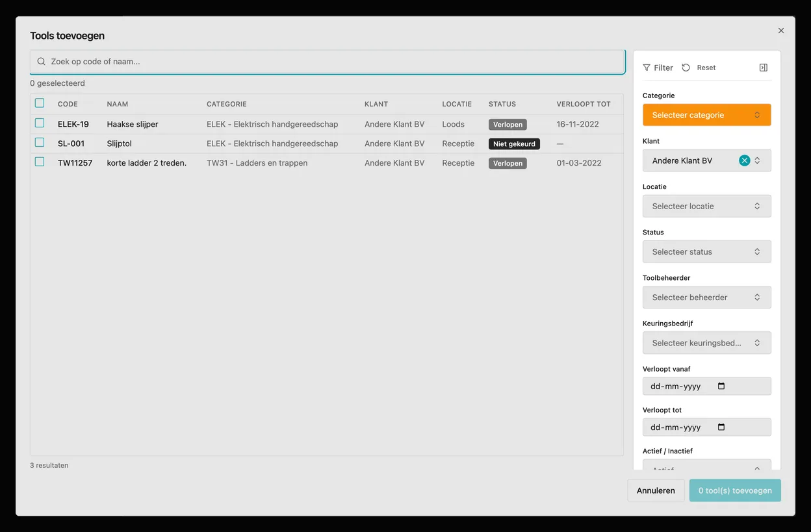Click the Slijptol name cell

120,144
